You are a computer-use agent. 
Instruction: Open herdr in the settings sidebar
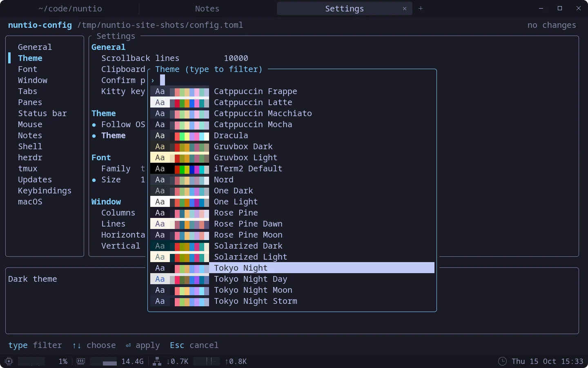tap(30, 157)
